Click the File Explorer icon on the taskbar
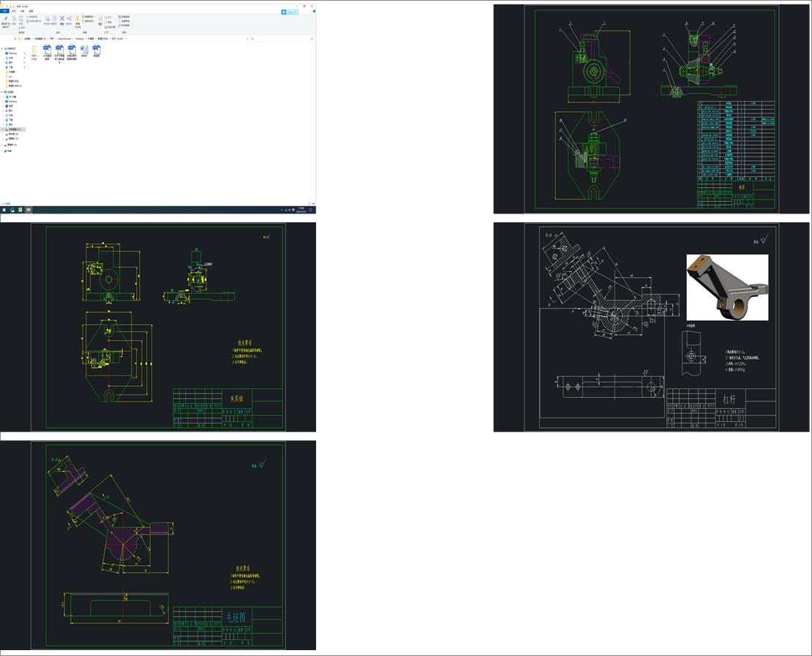This screenshot has height=656, width=812. 29,210
